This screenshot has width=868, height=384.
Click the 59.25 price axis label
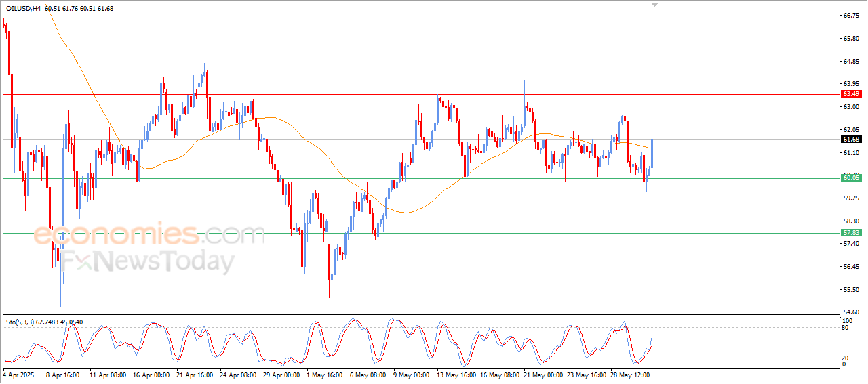(x=850, y=198)
